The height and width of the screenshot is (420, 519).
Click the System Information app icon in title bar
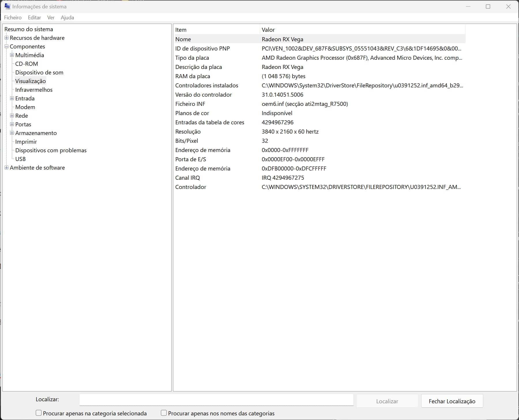(x=7, y=6)
